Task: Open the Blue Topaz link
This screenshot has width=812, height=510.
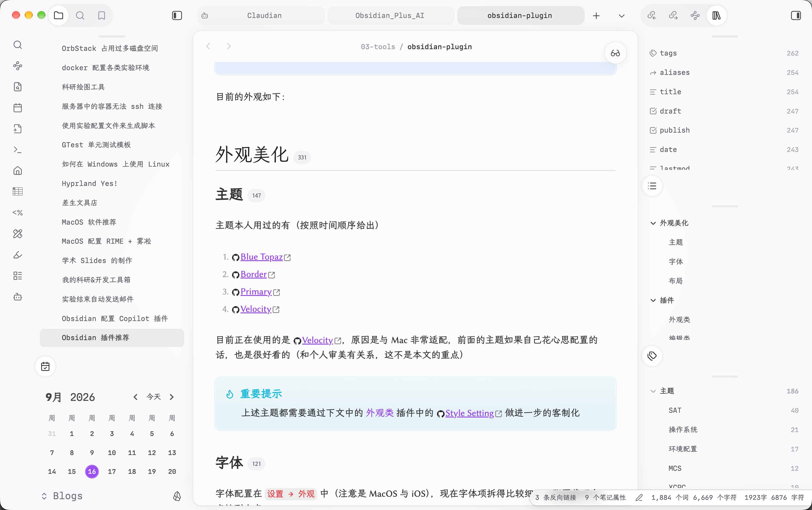Action: pos(261,257)
